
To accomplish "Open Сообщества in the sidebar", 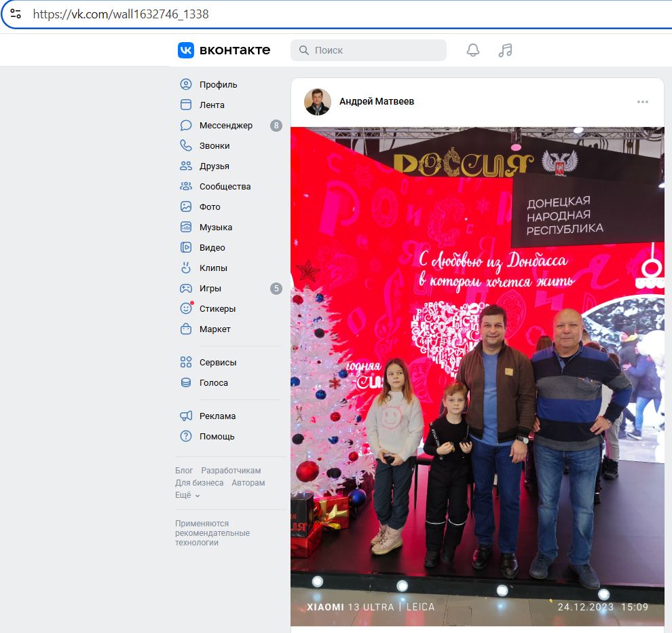I will tap(225, 187).
